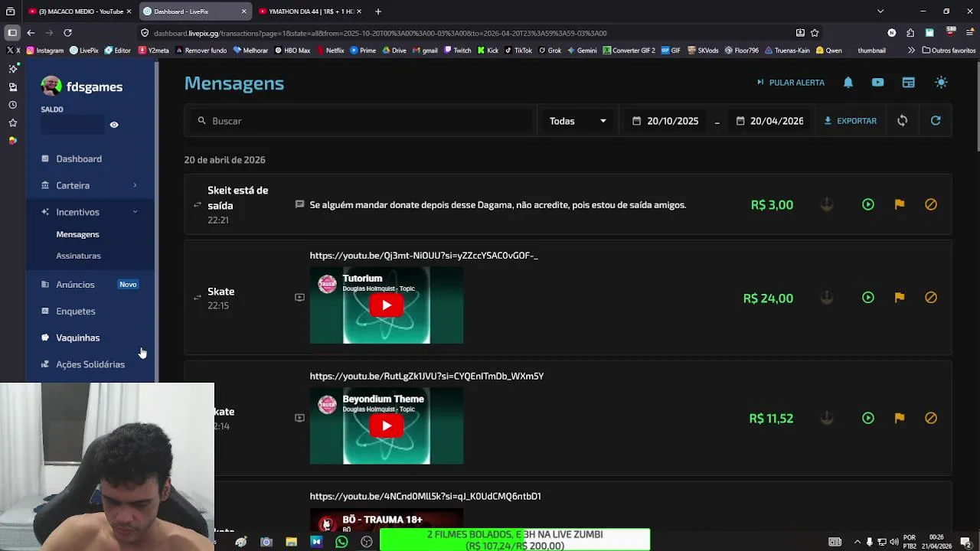Flag the R$ 24,00 message
This screenshot has width=980, height=551.
pyautogui.click(x=900, y=298)
